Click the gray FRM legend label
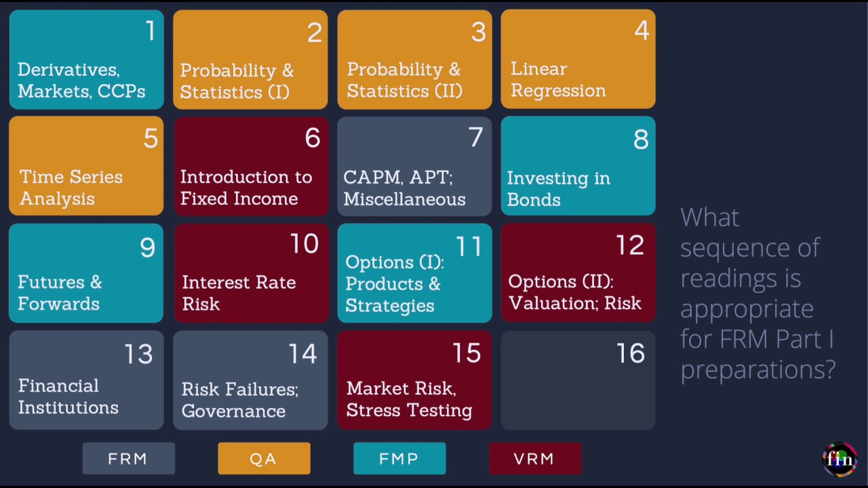This screenshot has height=488, width=868. [x=128, y=459]
